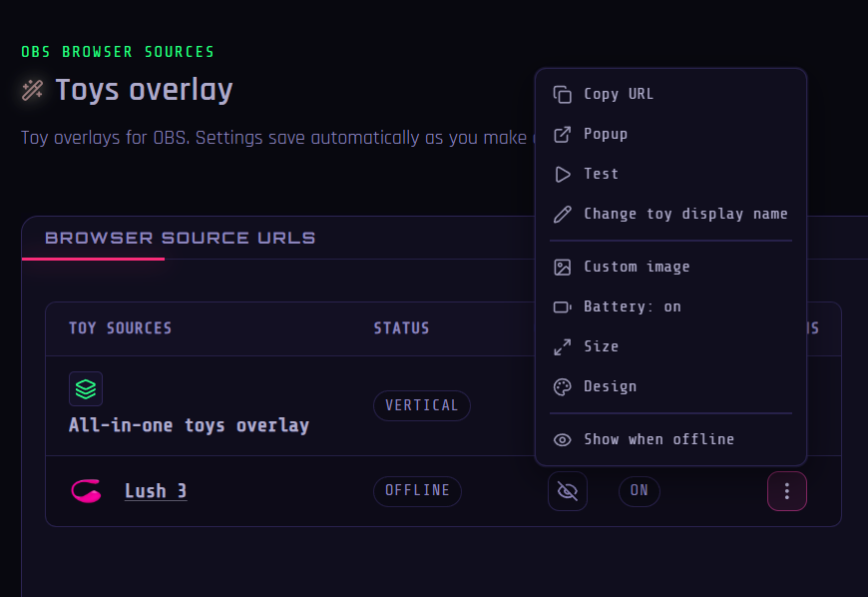This screenshot has width=868, height=597.
Task: Click the STATUS column header
Action: [401, 328]
